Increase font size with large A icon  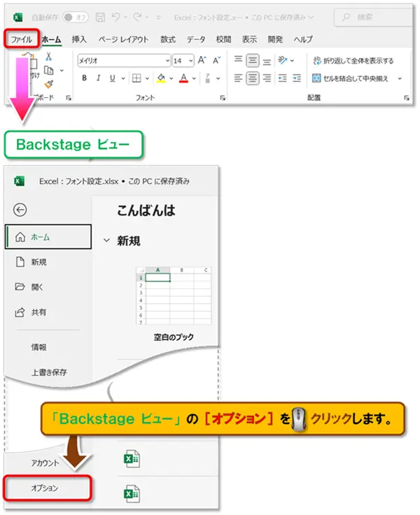[202, 60]
